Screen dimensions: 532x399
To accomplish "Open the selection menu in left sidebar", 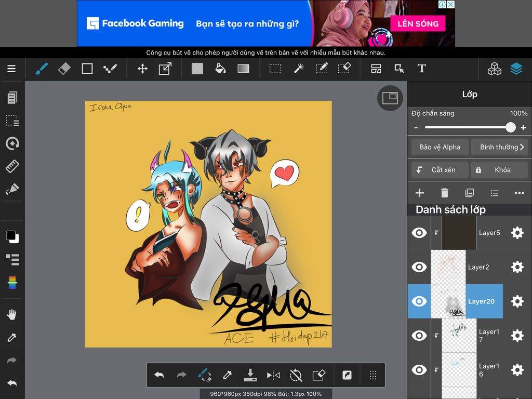I will pos(12,121).
